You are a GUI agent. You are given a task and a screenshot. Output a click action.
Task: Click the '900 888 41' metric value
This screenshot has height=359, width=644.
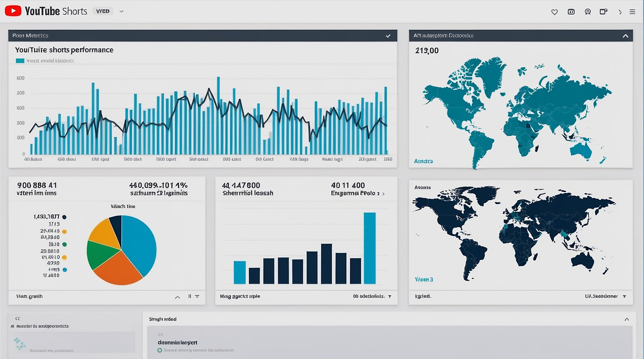(x=37, y=185)
